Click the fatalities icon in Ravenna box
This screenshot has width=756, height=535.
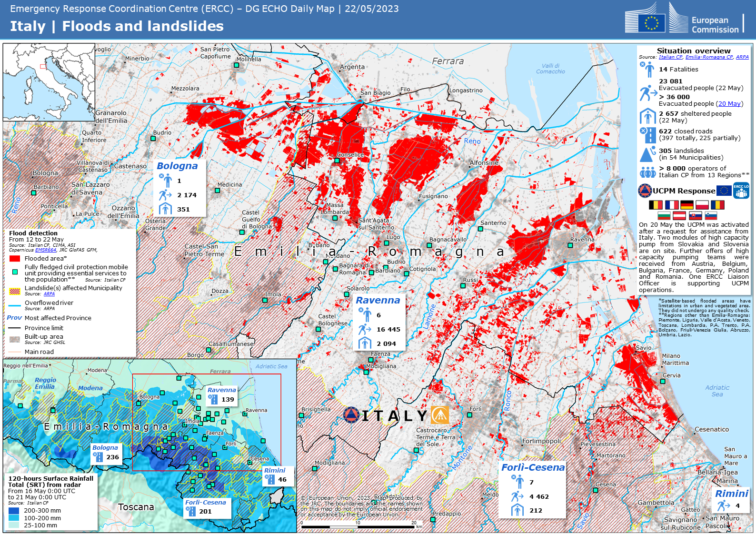[365, 314]
